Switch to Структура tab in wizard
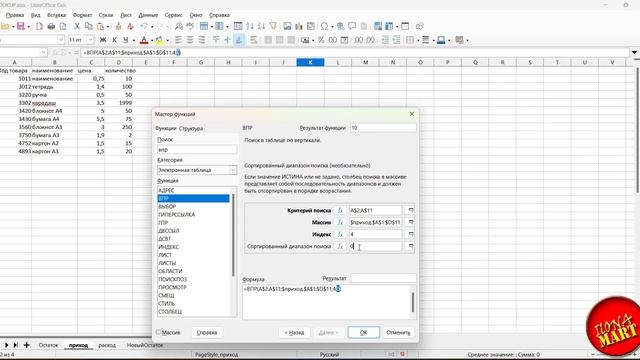This screenshot has height=360, width=640. coord(191,129)
